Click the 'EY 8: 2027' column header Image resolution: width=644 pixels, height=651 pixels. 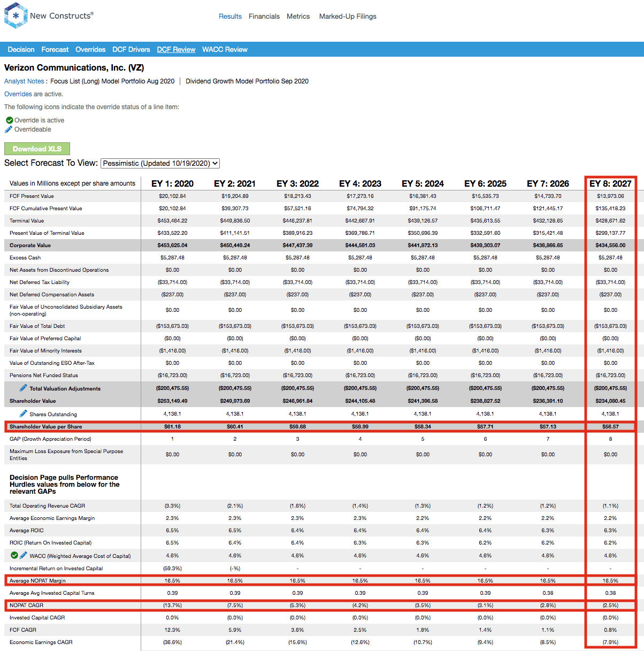[610, 183]
